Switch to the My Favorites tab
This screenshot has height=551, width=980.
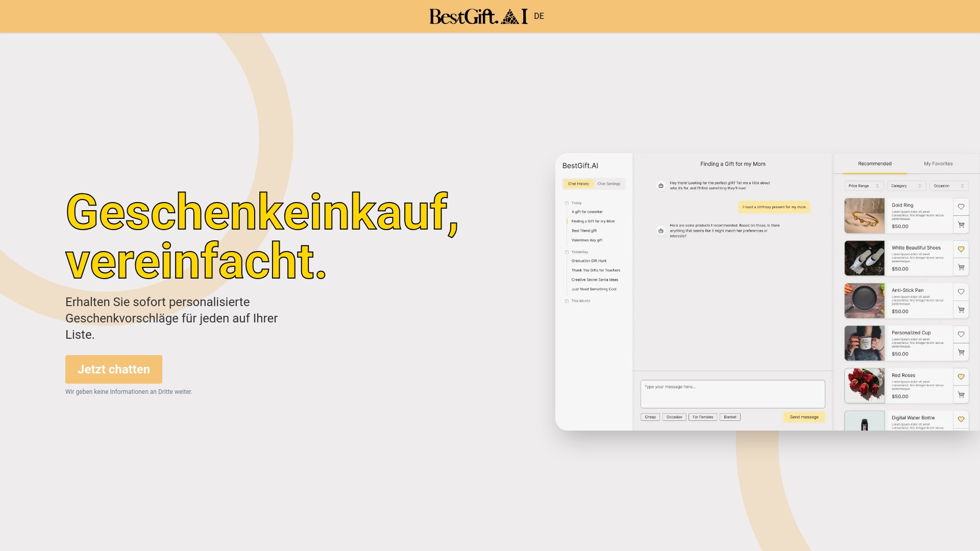tap(938, 164)
